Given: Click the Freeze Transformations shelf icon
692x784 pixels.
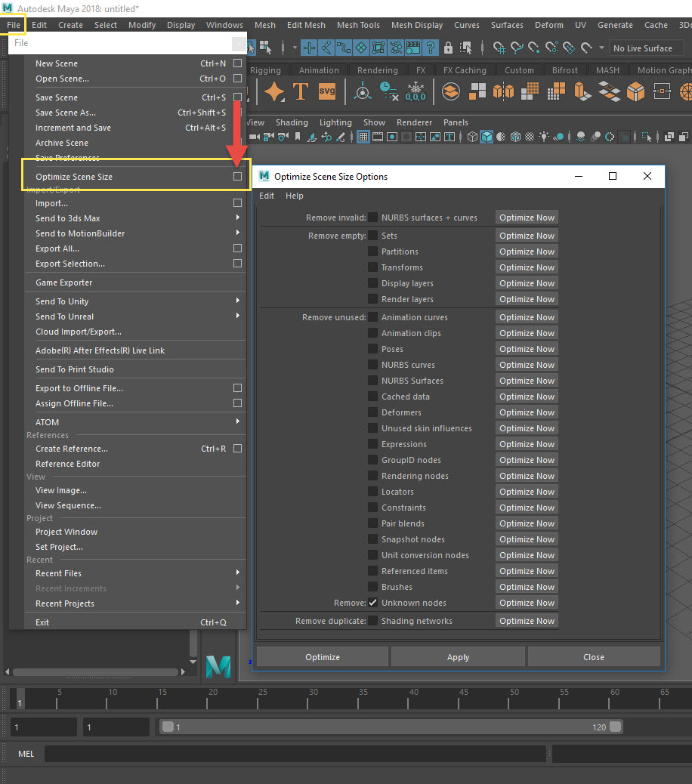Looking at the screenshot, I should [x=415, y=91].
